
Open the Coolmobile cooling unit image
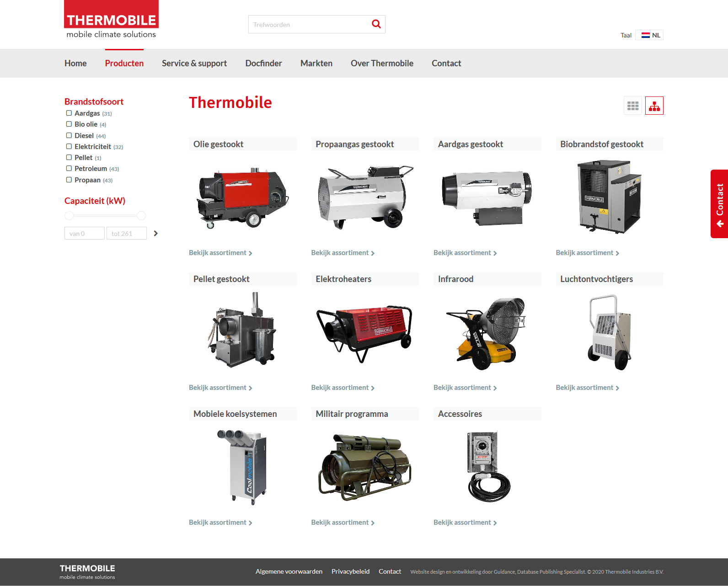pos(242,467)
